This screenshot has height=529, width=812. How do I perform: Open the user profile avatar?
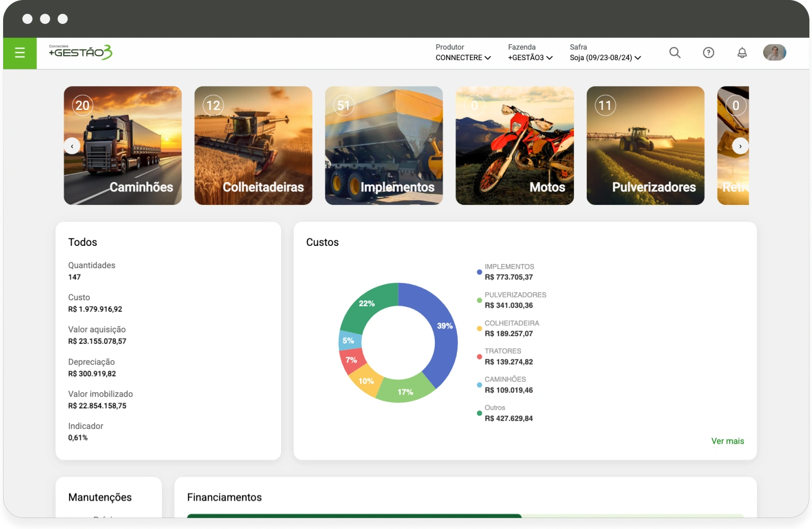(x=774, y=52)
